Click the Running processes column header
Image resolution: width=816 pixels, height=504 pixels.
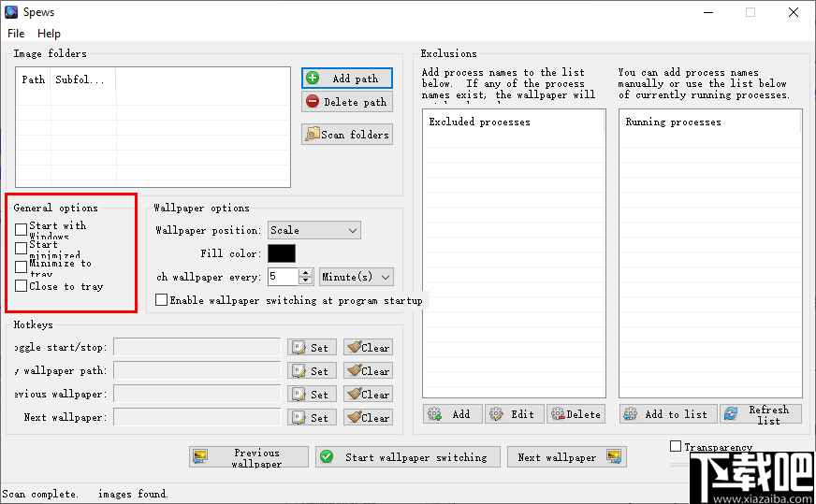tap(710, 122)
